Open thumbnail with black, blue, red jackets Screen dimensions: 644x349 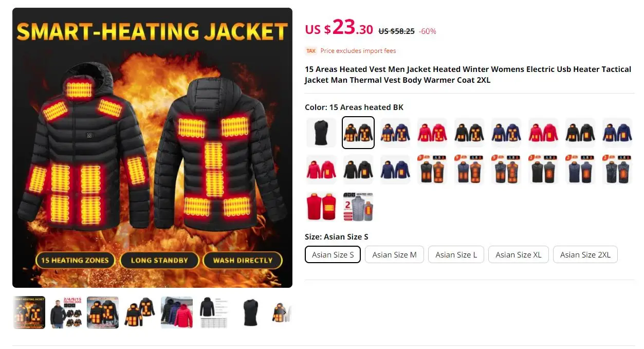click(177, 313)
